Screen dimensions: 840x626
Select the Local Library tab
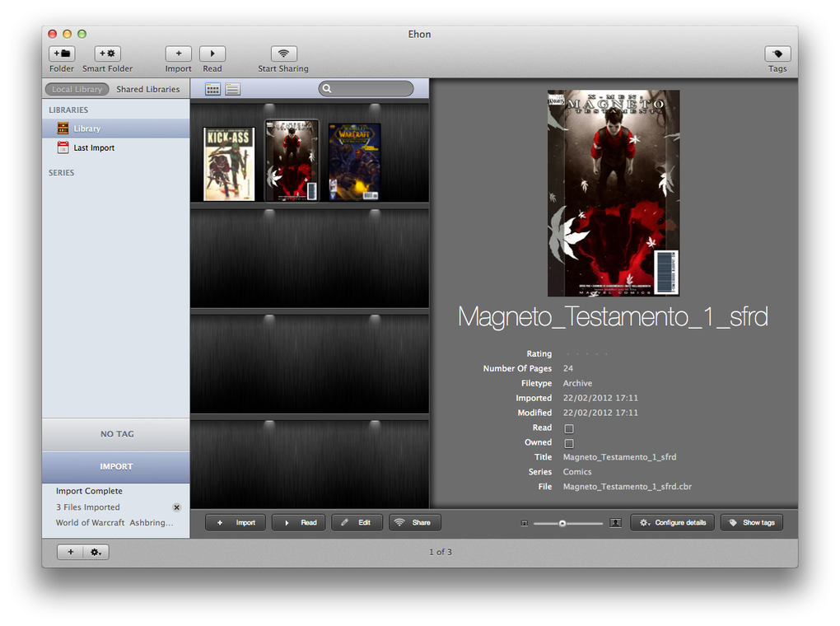click(x=77, y=89)
